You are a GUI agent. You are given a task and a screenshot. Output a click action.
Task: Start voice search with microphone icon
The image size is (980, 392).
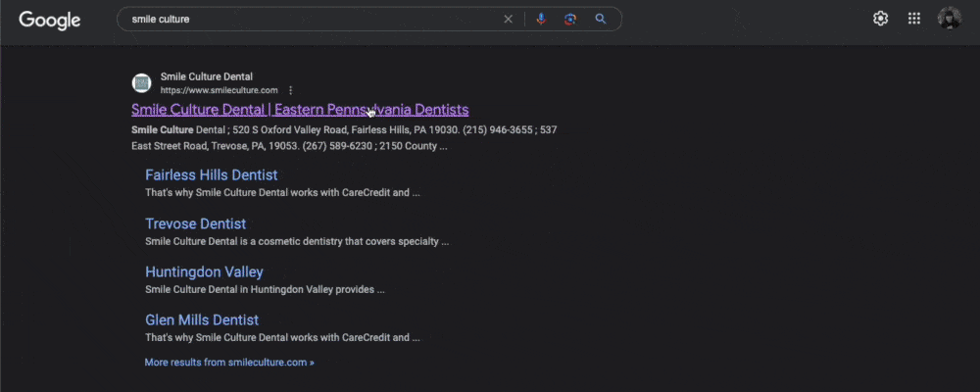[541, 20]
